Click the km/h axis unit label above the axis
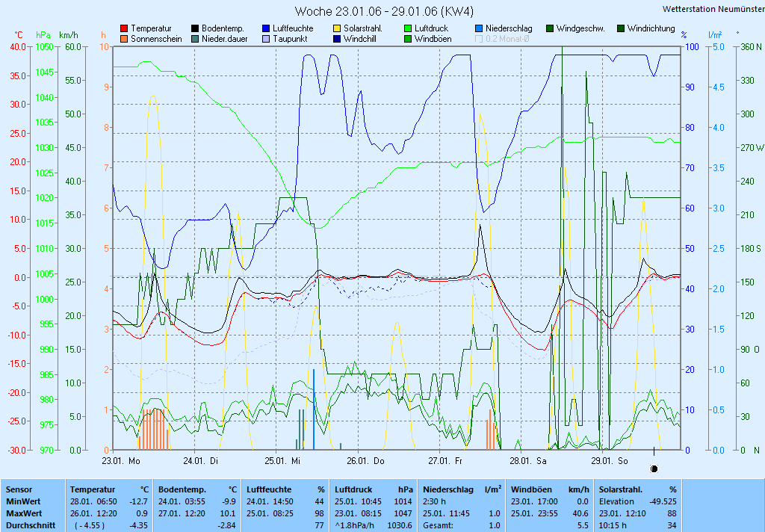The image size is (765, 532). pyautogui.click(x=68, y=35)
